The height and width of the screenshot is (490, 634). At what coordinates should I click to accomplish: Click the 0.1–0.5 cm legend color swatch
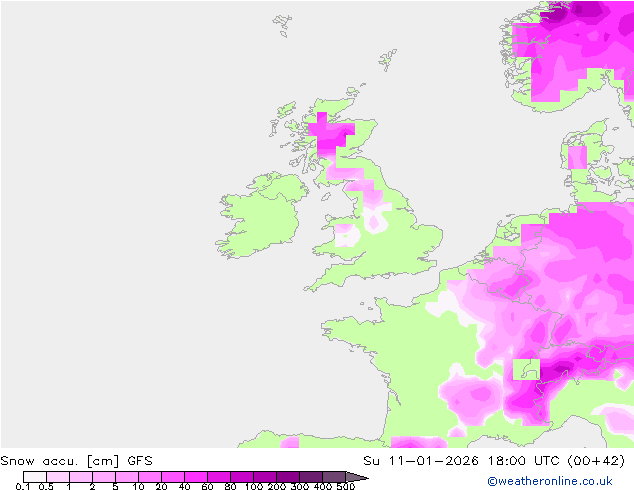coord(35,477)
